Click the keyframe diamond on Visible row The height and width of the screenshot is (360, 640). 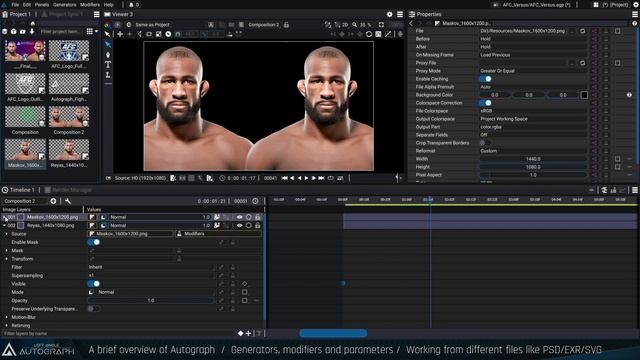click(244, 284)
